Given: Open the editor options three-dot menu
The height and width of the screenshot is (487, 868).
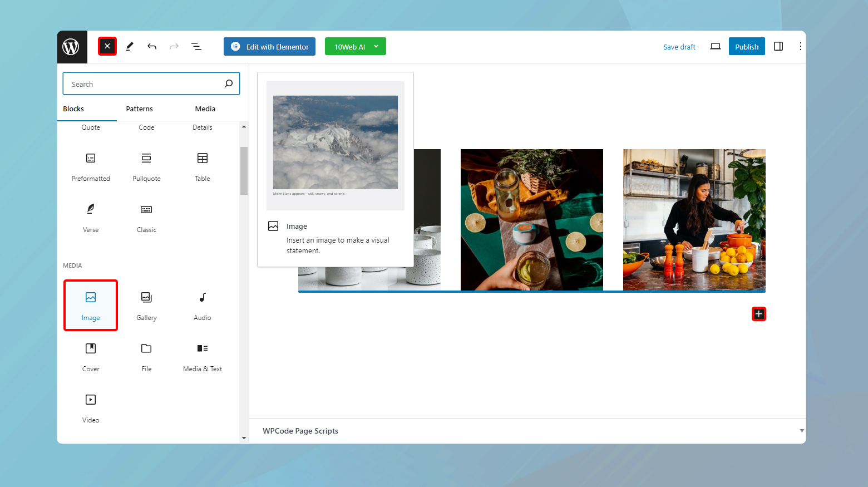Looking at the screenshot, I should [800, 46].
